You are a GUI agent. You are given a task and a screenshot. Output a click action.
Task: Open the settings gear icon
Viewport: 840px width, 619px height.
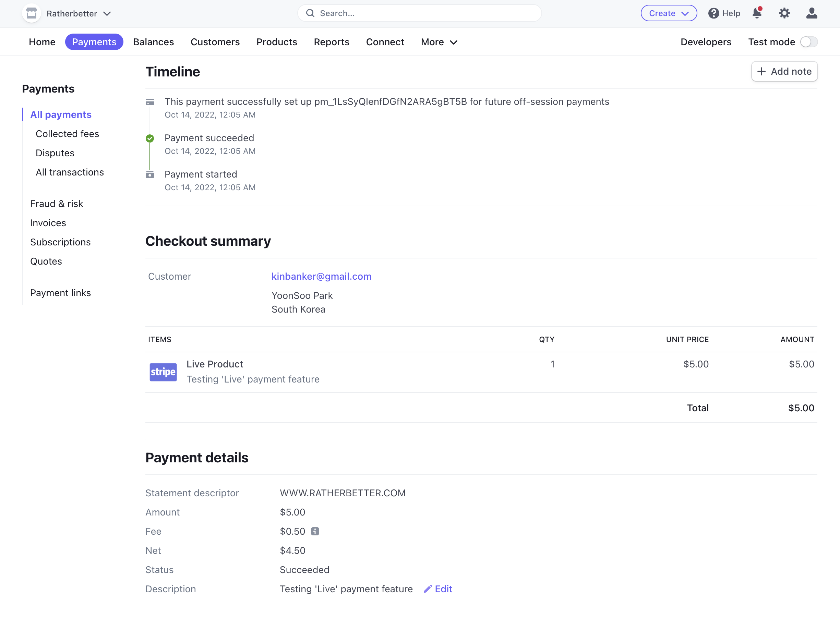click(x=784, y=13)
